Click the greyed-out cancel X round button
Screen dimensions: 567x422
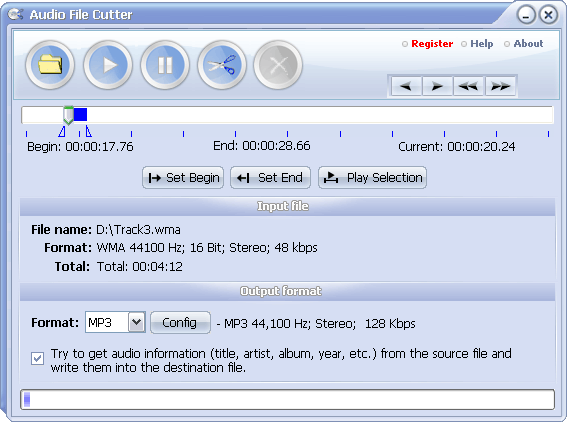[278, 65]
